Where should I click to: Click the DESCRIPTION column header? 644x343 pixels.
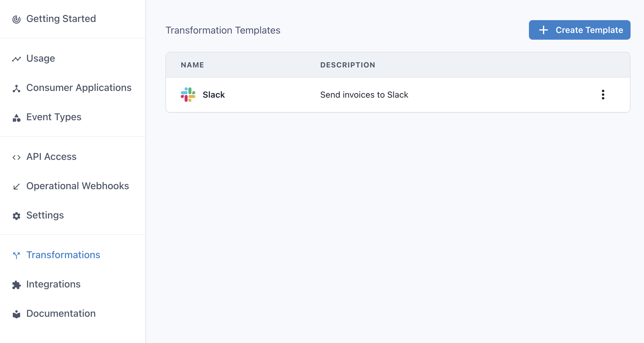(x=348, y=65)
